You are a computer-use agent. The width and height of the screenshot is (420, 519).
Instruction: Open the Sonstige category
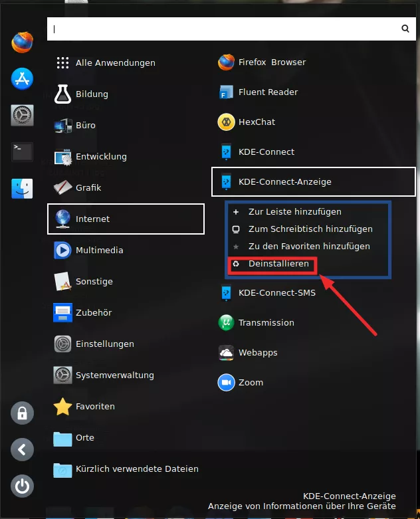pos(126,281)
